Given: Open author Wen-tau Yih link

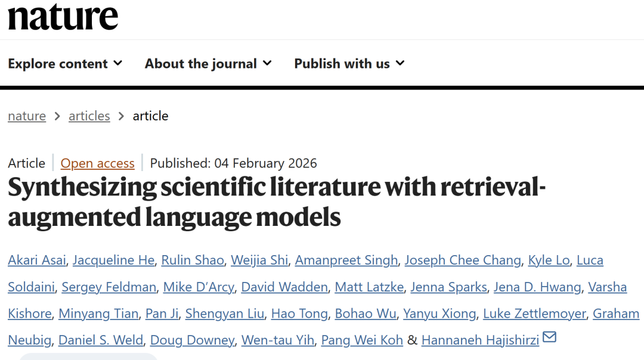Looking at the screenshot, I should point(277,340).
